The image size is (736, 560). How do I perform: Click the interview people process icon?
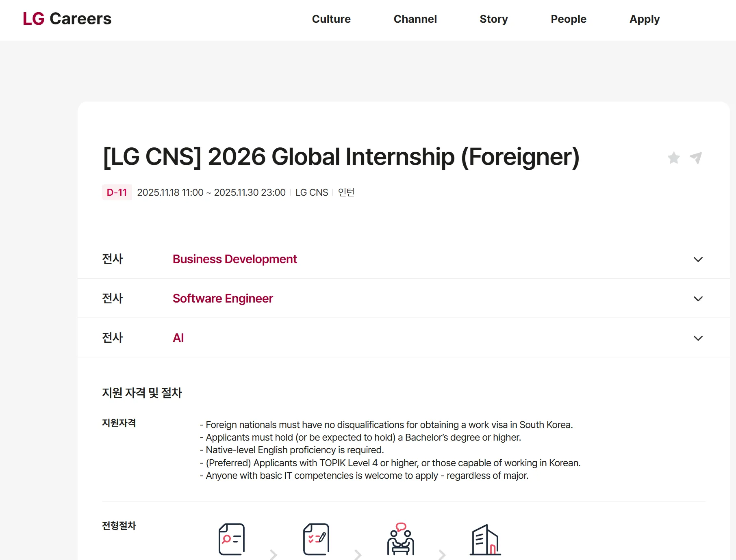coord(401,539)
